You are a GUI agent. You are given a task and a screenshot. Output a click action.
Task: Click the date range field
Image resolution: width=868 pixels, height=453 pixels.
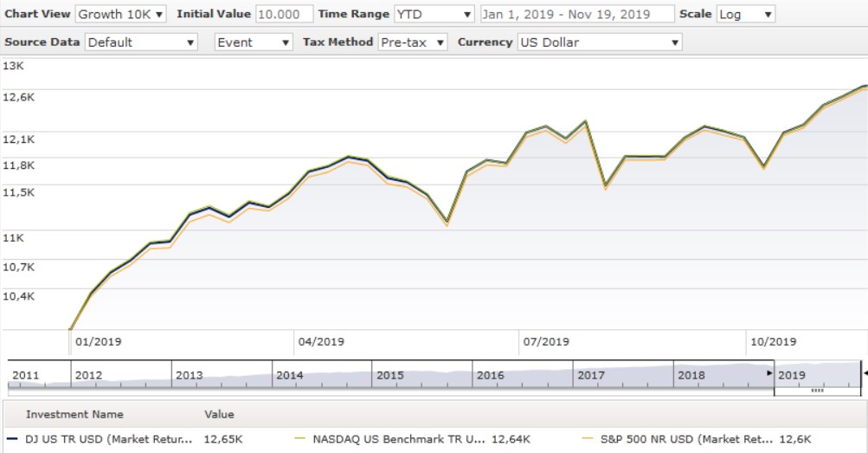click(576, 14)
